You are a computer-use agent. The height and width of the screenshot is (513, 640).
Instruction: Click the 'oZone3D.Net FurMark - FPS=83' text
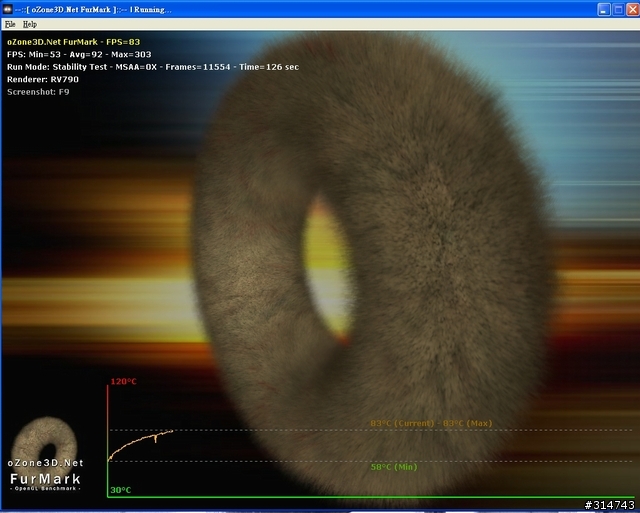(73, 42)
